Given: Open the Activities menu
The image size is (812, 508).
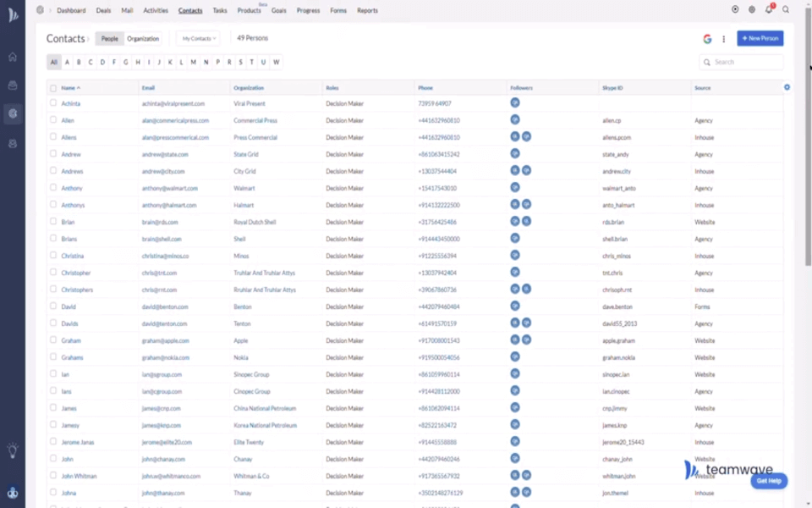Looking at the screenshot, I should (156, 10).
